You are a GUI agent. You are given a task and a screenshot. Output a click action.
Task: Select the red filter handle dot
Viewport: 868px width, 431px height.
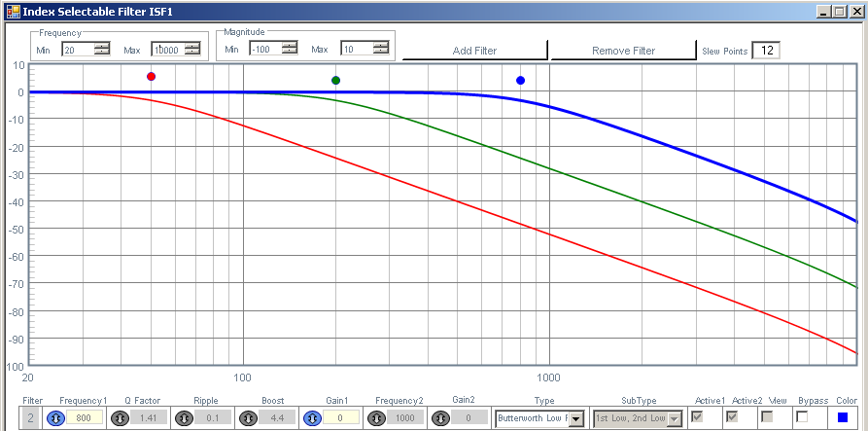click(151, 77)
